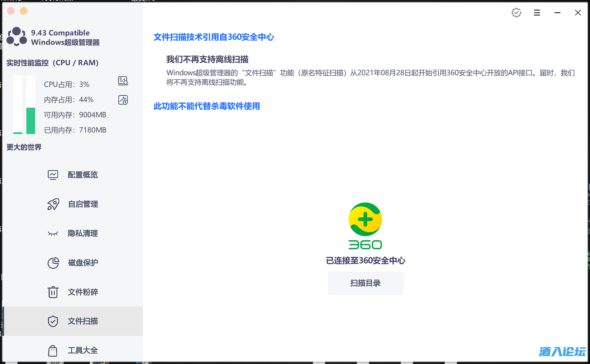590x364 pixels.
Task: Click the CPU usage detail icon
Action: click(123, 81)
